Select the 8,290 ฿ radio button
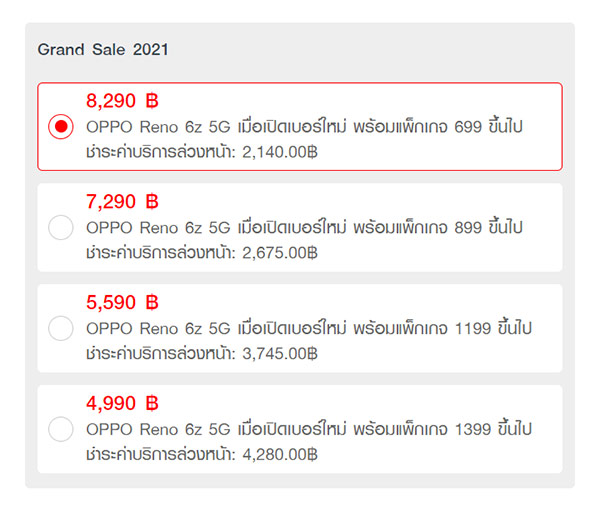The width and height of the screenshot is (600, 515). (x=61, y=127)
